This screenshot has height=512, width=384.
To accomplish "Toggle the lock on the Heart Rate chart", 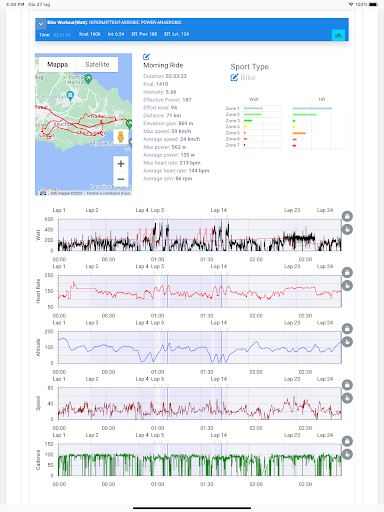I will tap(347, 273).
